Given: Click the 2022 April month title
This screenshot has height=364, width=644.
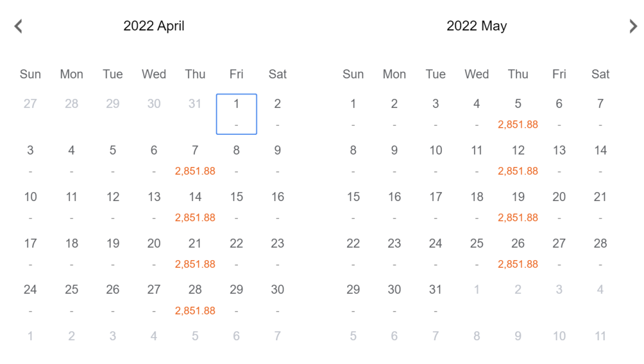Looking at the screenshot, I should [154, 26].
